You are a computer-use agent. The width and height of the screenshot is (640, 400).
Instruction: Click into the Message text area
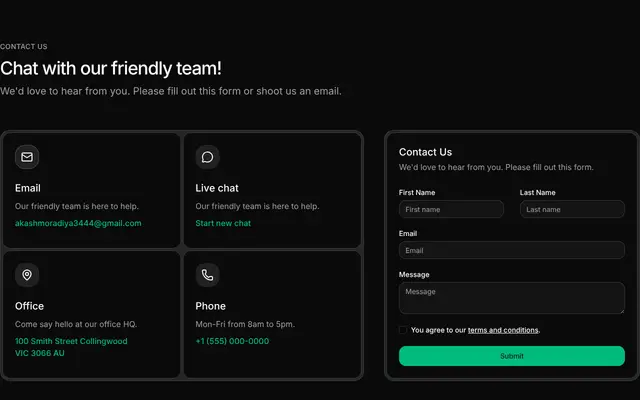tap(512, 298)
